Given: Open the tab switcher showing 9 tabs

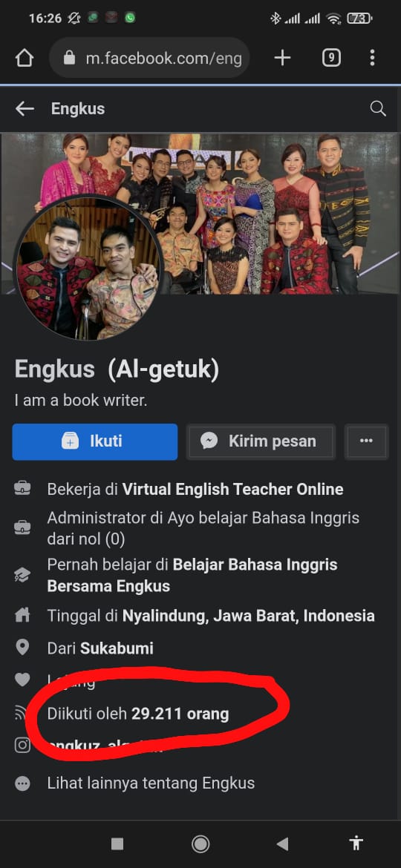Looking at the screenshot, I should 331,58.
